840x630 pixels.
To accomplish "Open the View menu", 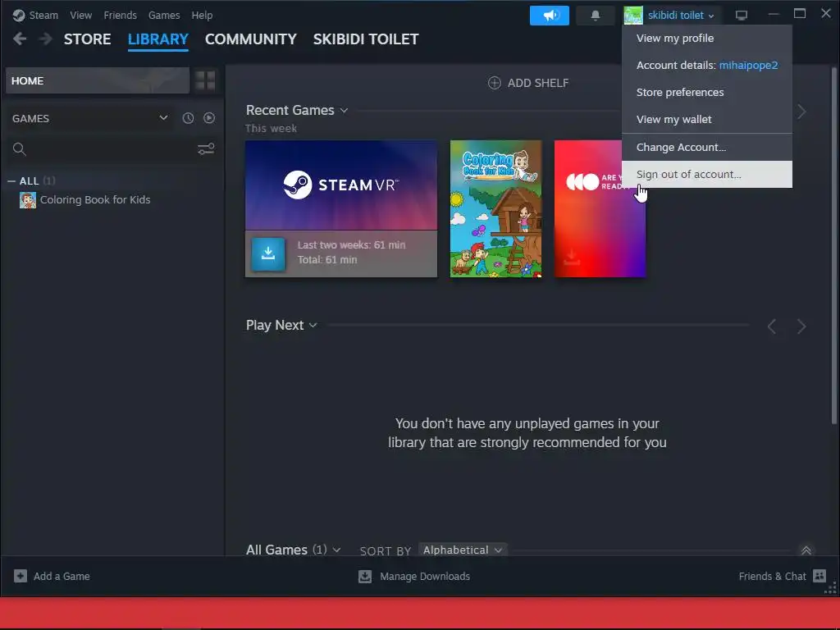I will [80, 15].
